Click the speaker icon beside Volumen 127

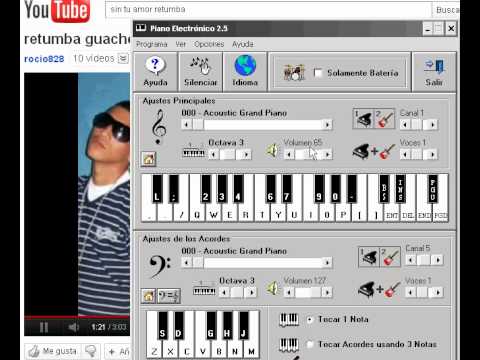coord(273,288)
